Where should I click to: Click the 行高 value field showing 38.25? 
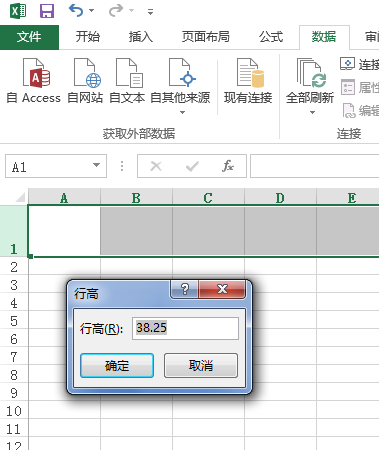pos(185,329)
